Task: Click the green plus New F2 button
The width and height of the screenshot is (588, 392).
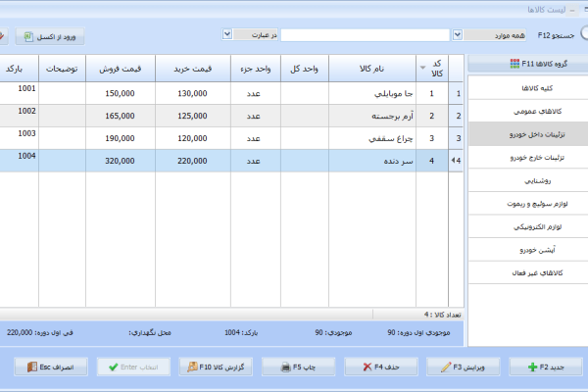Action: (x=546, y=367)
